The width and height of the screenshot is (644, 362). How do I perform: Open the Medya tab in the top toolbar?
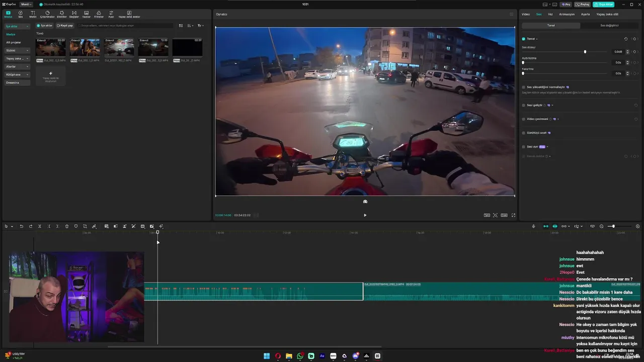8,14
